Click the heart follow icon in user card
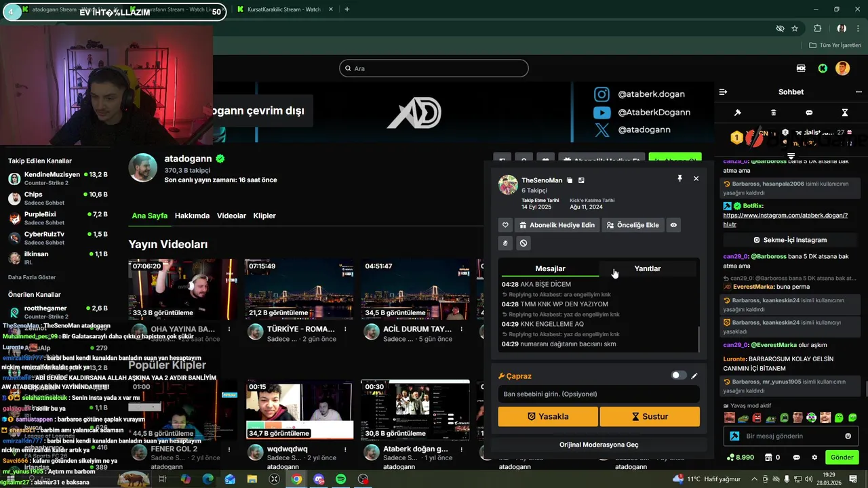This screenshot has width=868, height=488. coord(505,225)
